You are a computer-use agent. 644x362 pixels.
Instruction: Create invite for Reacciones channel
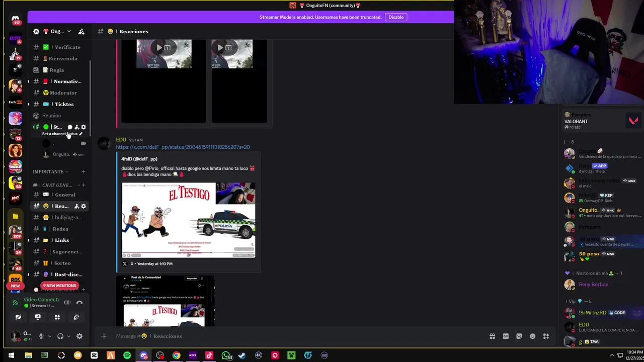coord(76,206)
